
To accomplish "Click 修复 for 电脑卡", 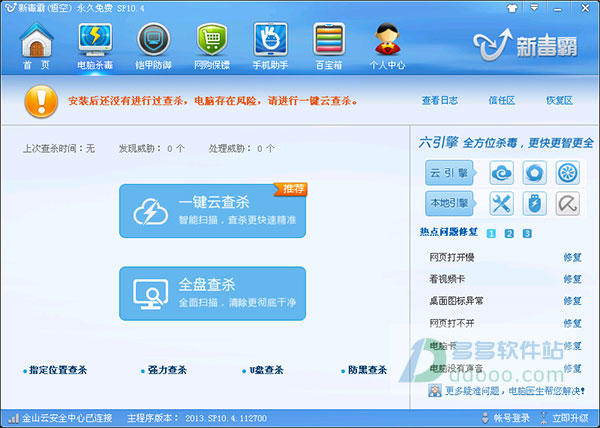I will tap(572, 346).
